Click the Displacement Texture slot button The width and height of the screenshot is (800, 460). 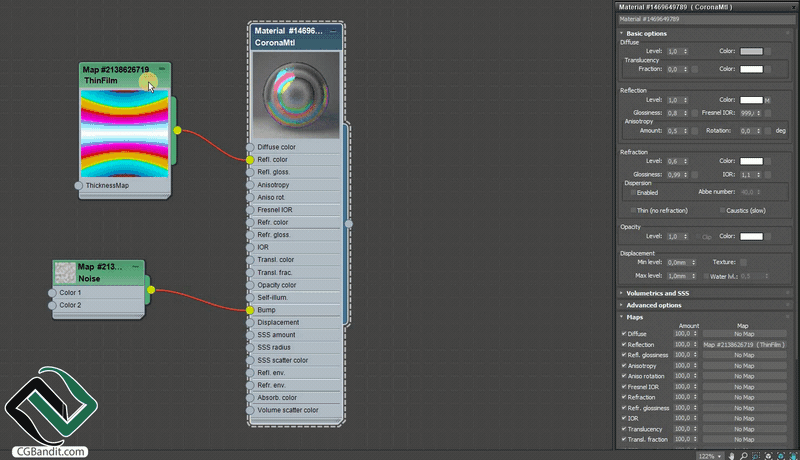tap(743, 262)
